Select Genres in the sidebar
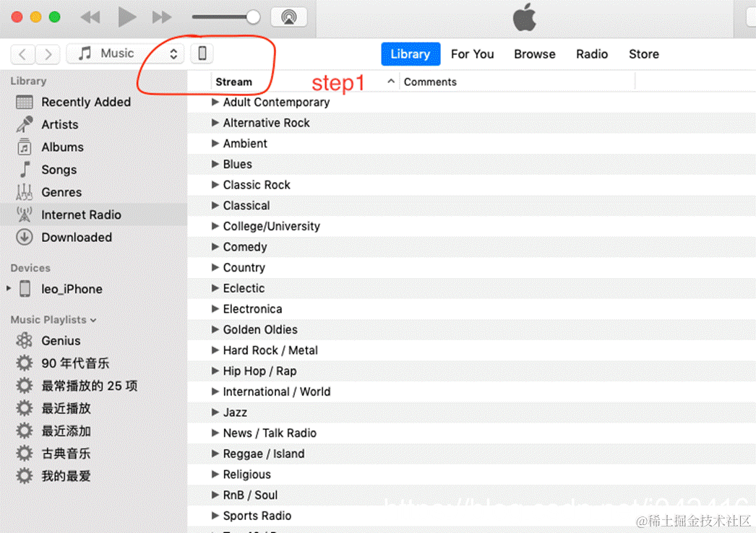 point(93,192)
